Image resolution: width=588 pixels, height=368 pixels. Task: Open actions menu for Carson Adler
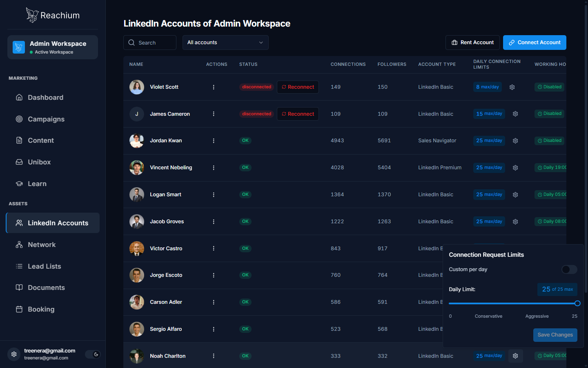click(214, 302)
